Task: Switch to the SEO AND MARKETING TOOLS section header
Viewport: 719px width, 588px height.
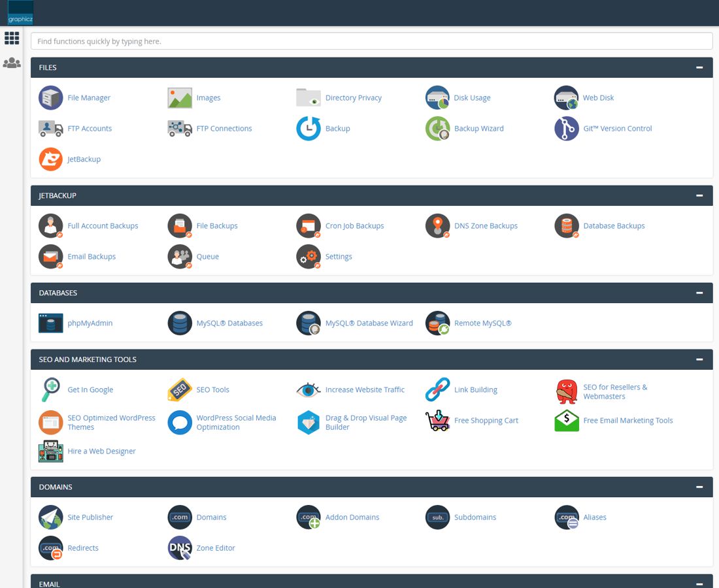Action: pos(87,359)
